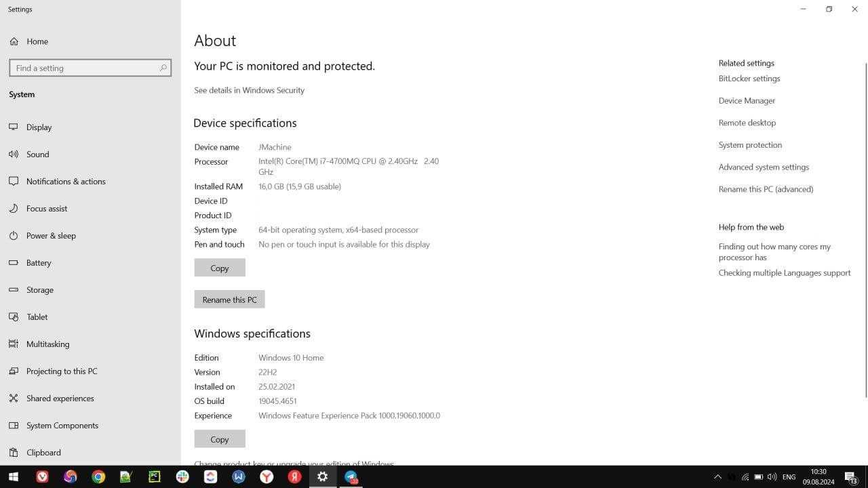This screenshot has width=868, height=488.
Task: Open Finding out how many cores link
Action: [x=774, y=252]
